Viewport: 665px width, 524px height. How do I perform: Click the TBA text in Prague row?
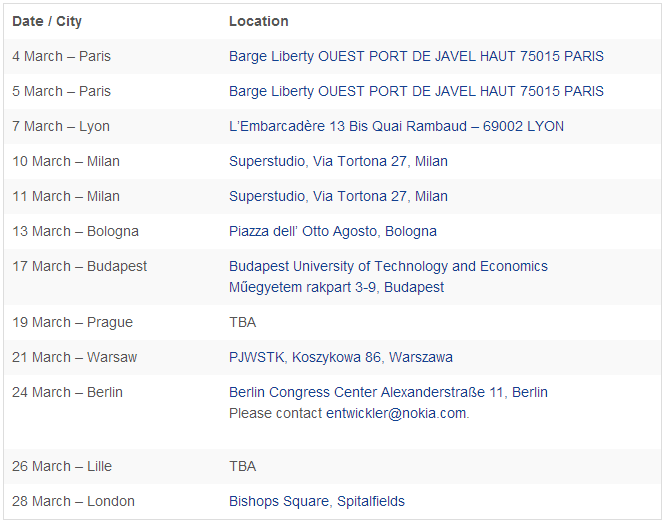243,322
